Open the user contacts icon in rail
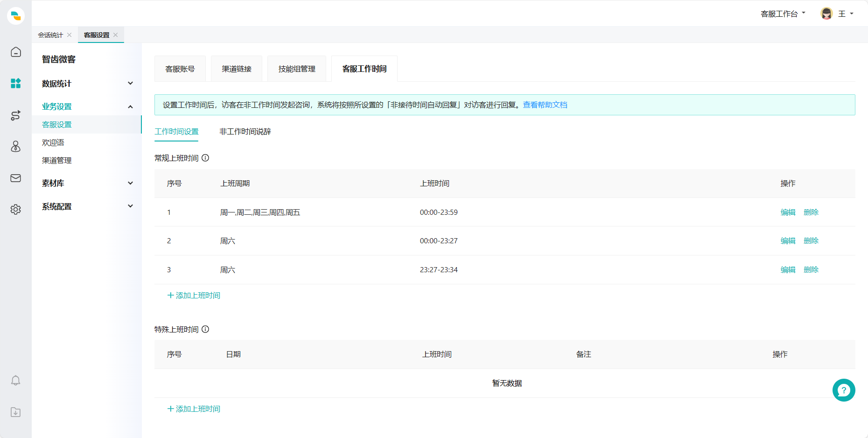 (x=16, y=147)
